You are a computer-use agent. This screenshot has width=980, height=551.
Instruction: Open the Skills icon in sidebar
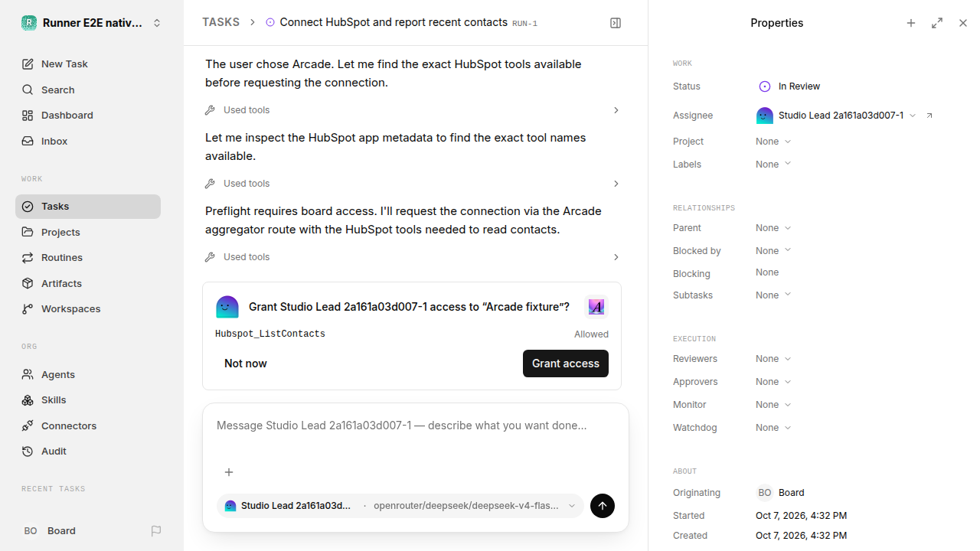28,400
